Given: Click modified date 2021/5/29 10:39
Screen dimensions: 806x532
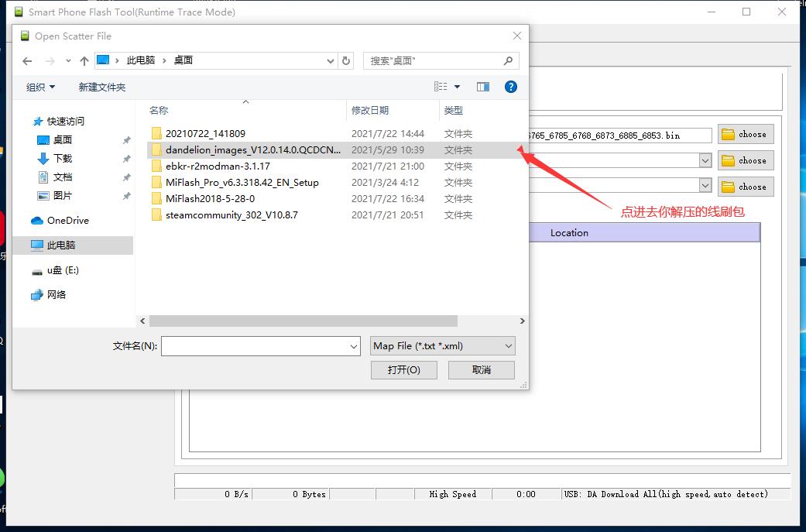Looking at the screenshot, I should (388, 150).
